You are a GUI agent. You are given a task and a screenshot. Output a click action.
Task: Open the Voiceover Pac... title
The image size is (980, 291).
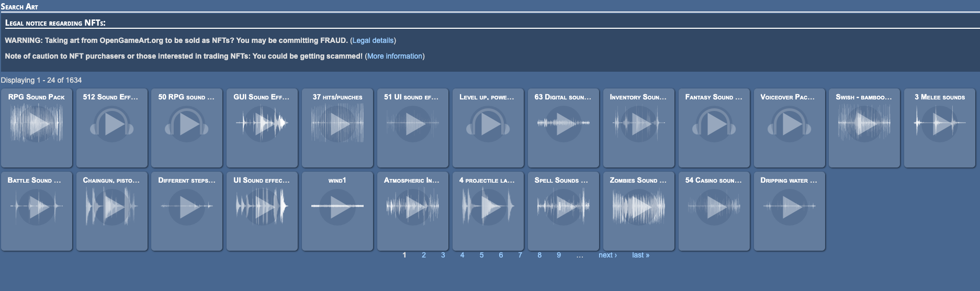coord(788,97)
